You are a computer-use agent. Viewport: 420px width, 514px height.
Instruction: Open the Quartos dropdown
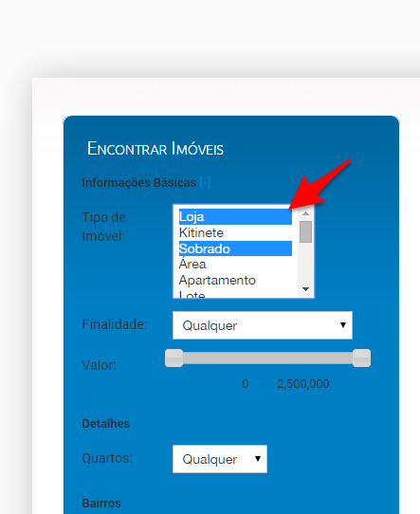pyautogui.click(x=220, y=459)
